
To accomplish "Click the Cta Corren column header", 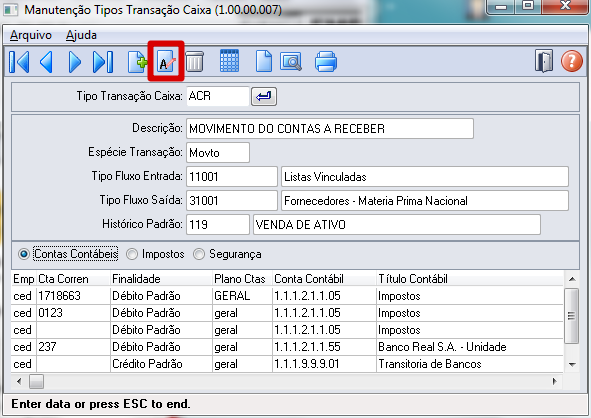I will tap(73, 279).
